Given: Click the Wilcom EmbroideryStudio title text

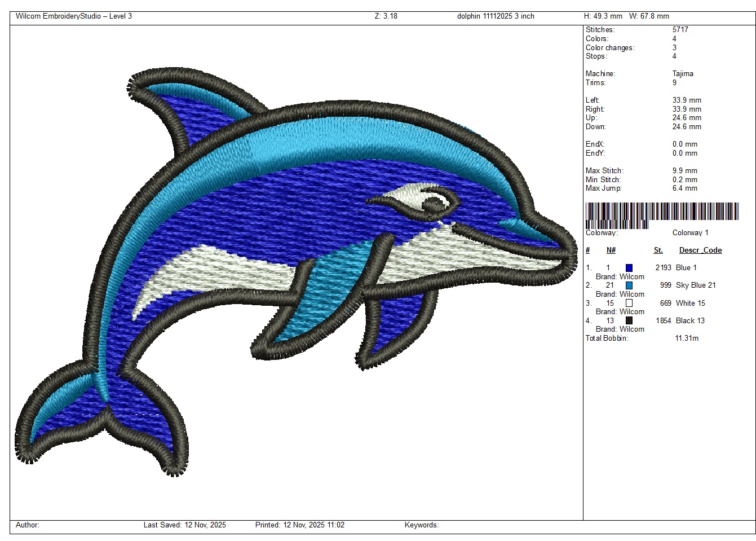Looking at the screenshot, I should [x=74, y=16].
